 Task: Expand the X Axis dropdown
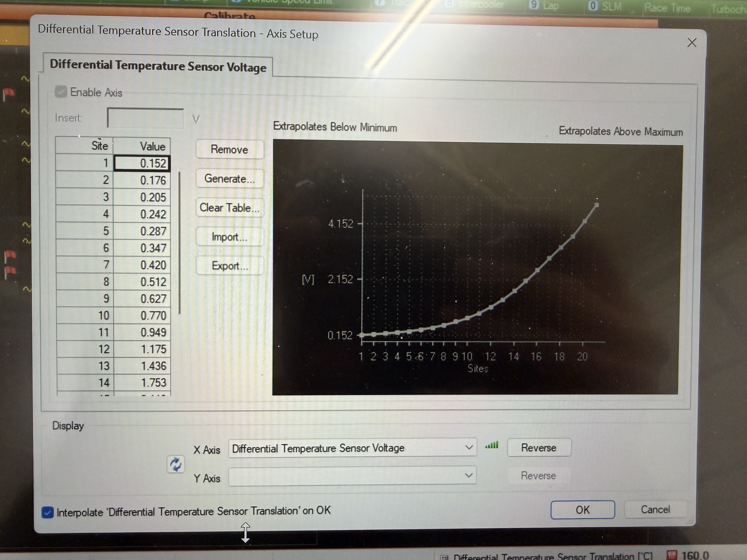coord(468,447)
